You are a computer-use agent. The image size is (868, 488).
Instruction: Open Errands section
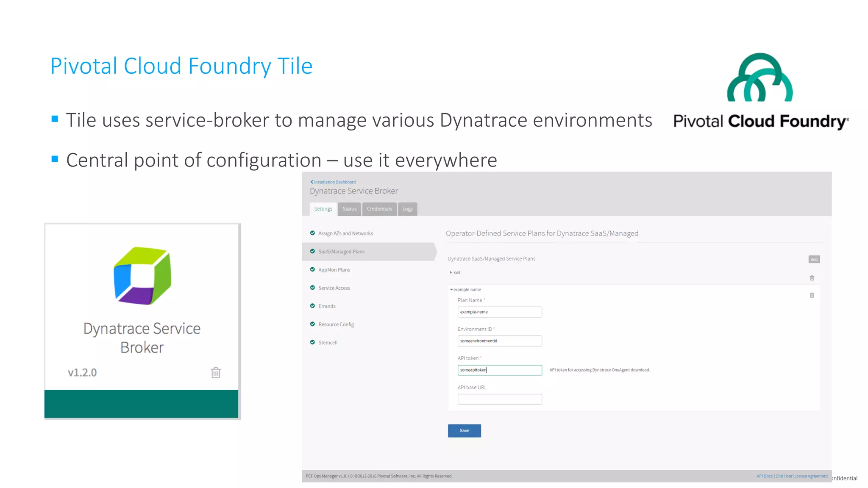[327, 306]
